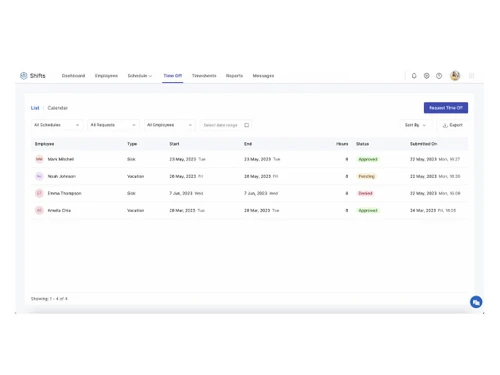Open the All Requests dropdown
This screenshot has height=375, width=500.
(x=113, y=125)
